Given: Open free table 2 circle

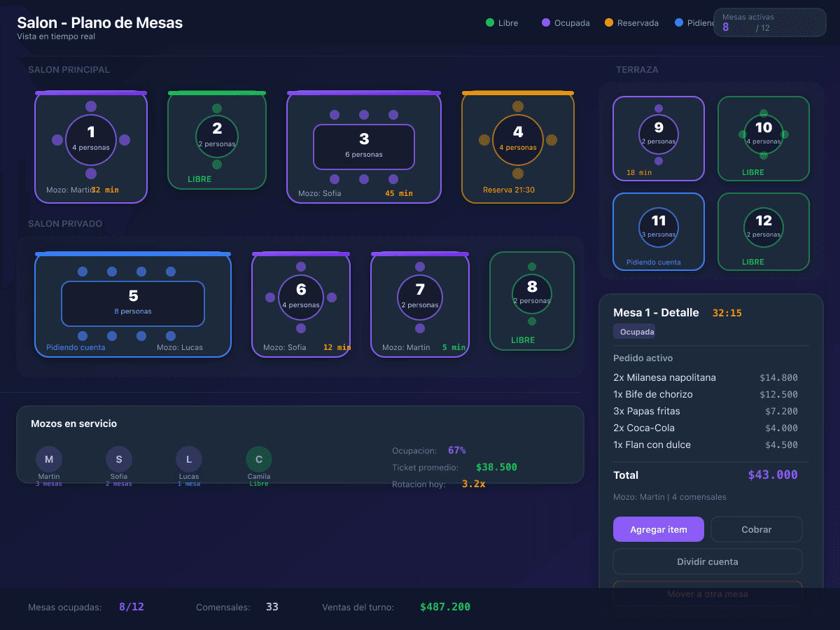Looking at the screenshot, I should coord(217,136).
